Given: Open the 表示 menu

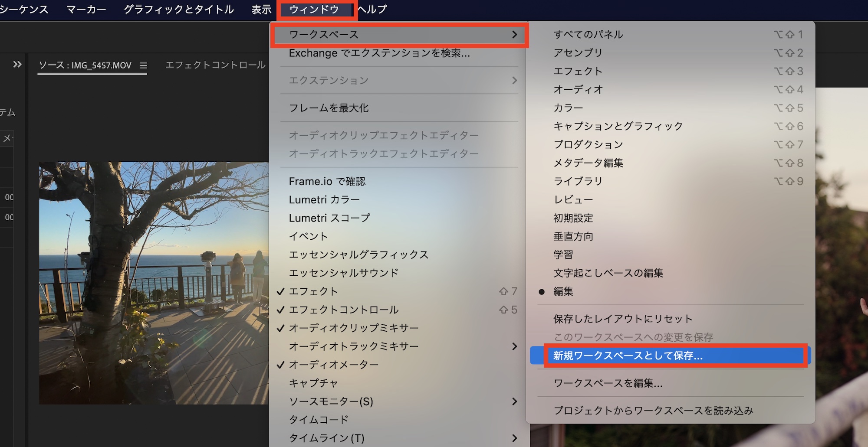Looking at the screenshot, I should coord(261,9).
